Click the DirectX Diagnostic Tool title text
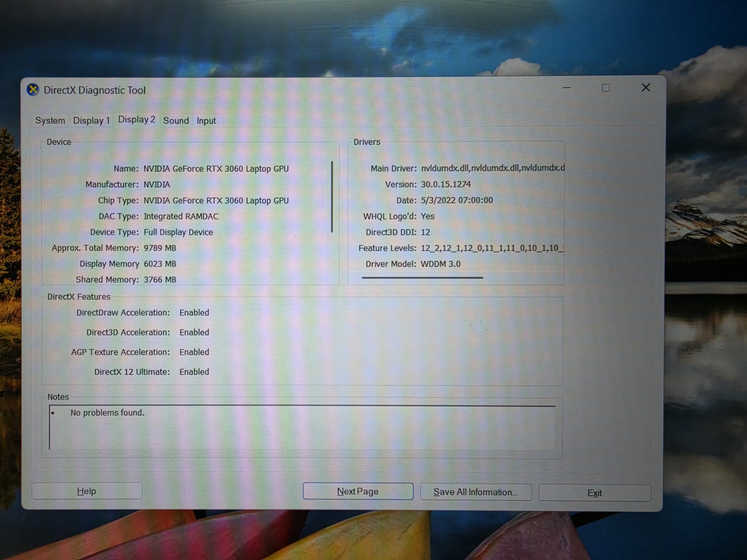 click(95, 90)
